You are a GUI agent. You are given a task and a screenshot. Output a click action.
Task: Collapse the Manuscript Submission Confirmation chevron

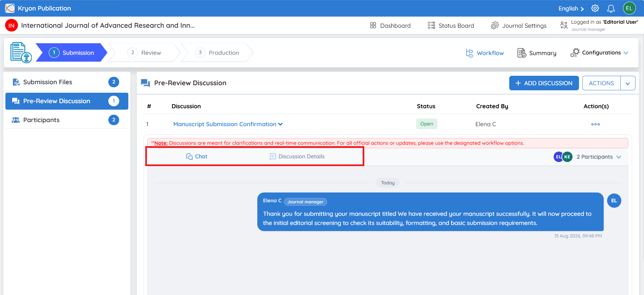pos(280,124)
